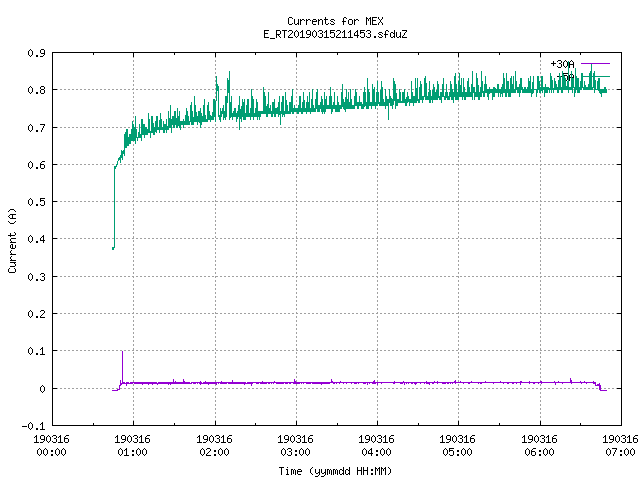Click the x-axis label 190316 01:00

point(133,446)
